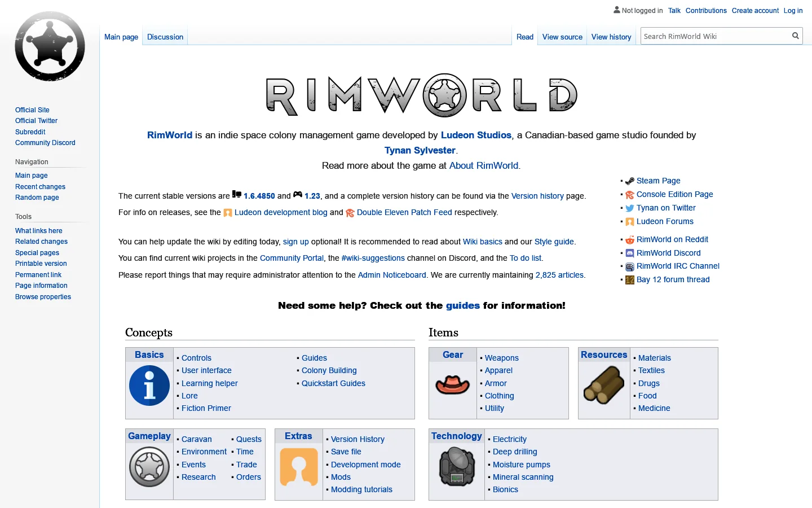
Task: Click the Log in link
Action: click(x=793, y=11)
